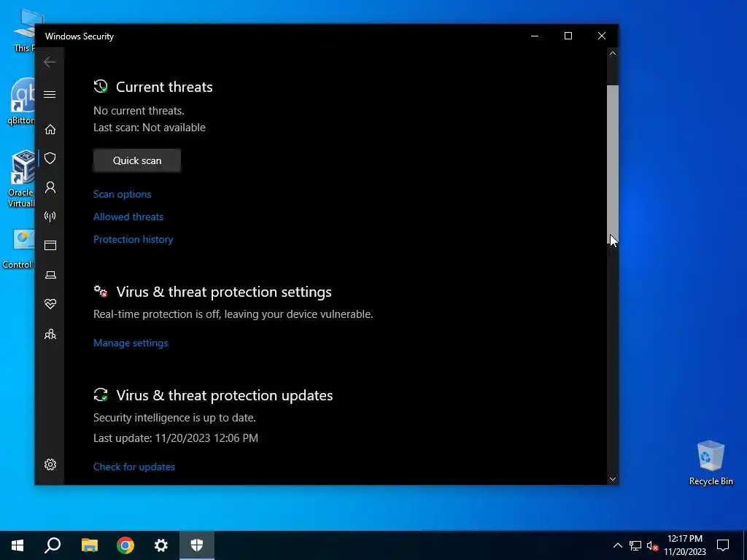This screenshot has width=747, height=560.
Task: Open the notification center icon
Action: 723,545
